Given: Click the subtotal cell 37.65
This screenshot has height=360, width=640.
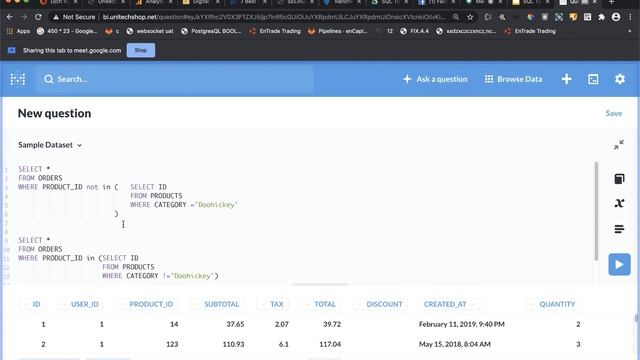Looking at the screenshot, I should (235, 324).
